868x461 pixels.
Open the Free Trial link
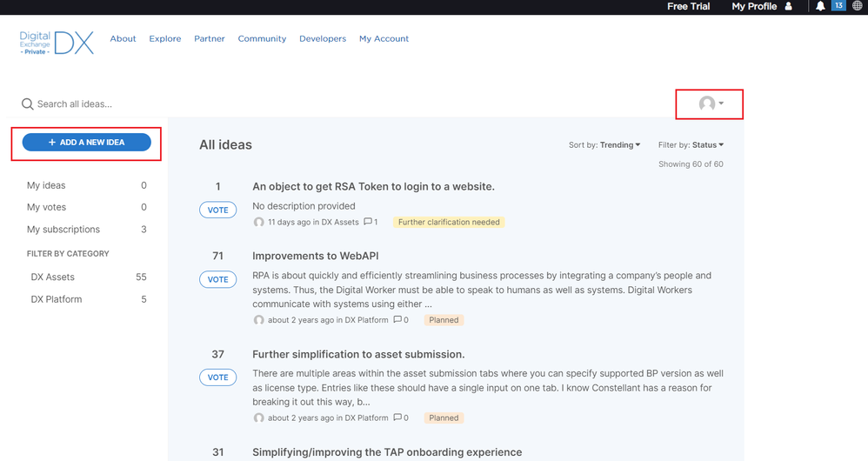(x=688, y=6)
